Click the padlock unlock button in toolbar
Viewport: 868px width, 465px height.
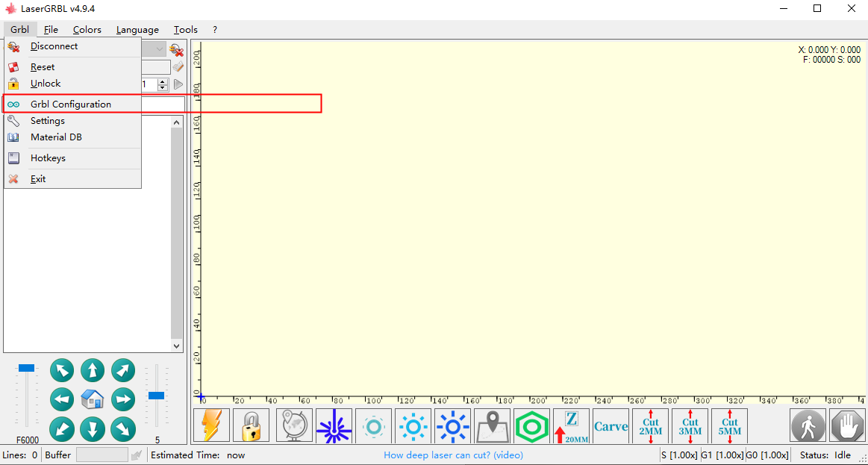click(x=251, y=425)
